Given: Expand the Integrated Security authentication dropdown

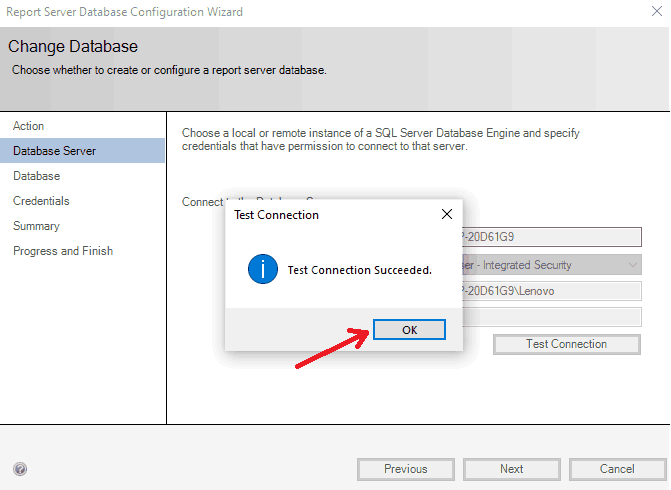Looking at the screenshot, I should point(632,265).
